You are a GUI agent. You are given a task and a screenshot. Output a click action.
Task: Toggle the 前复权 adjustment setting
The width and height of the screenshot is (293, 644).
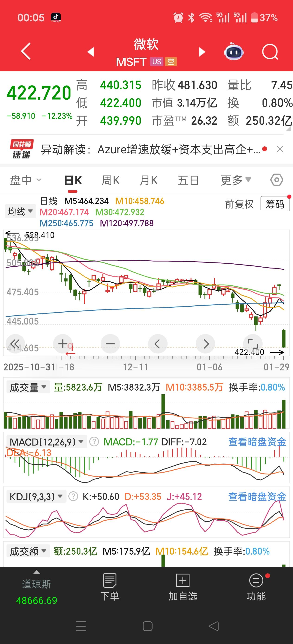point(239,204)
